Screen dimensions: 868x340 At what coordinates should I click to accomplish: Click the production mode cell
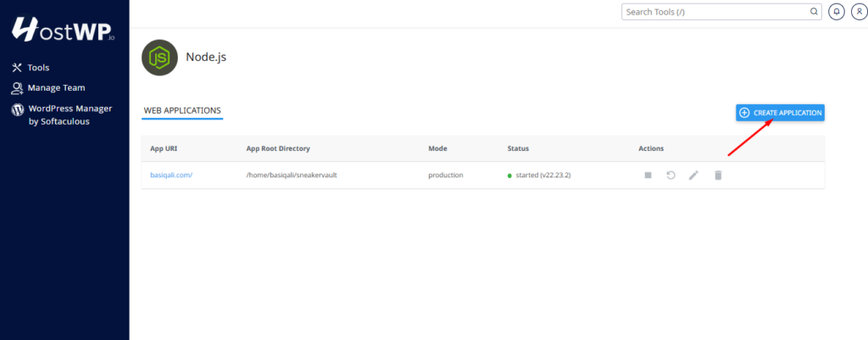[x=446, y=175]
